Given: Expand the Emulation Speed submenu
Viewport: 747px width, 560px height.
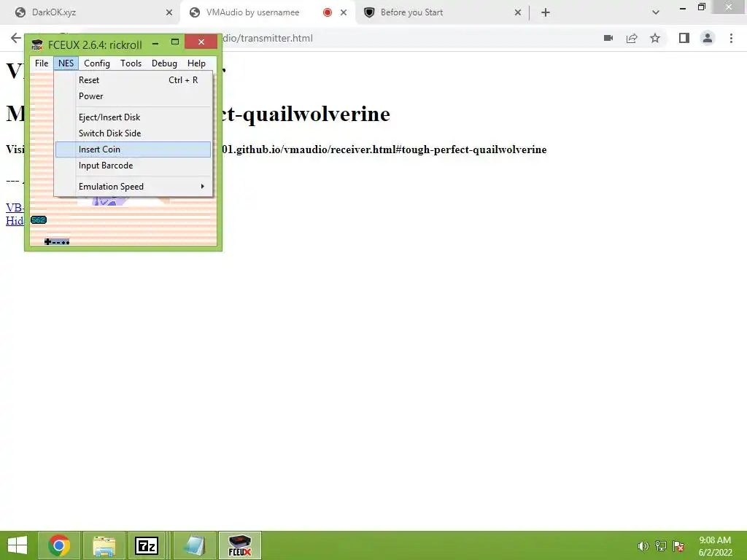Looking at the screenshot, I should pyautogui.click(x=133, y=187).
